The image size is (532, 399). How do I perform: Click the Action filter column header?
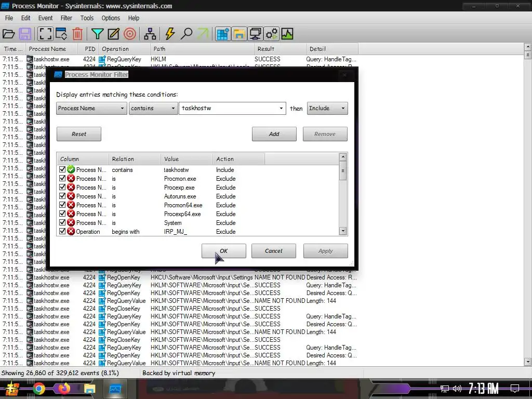click(x=238, y=159)
